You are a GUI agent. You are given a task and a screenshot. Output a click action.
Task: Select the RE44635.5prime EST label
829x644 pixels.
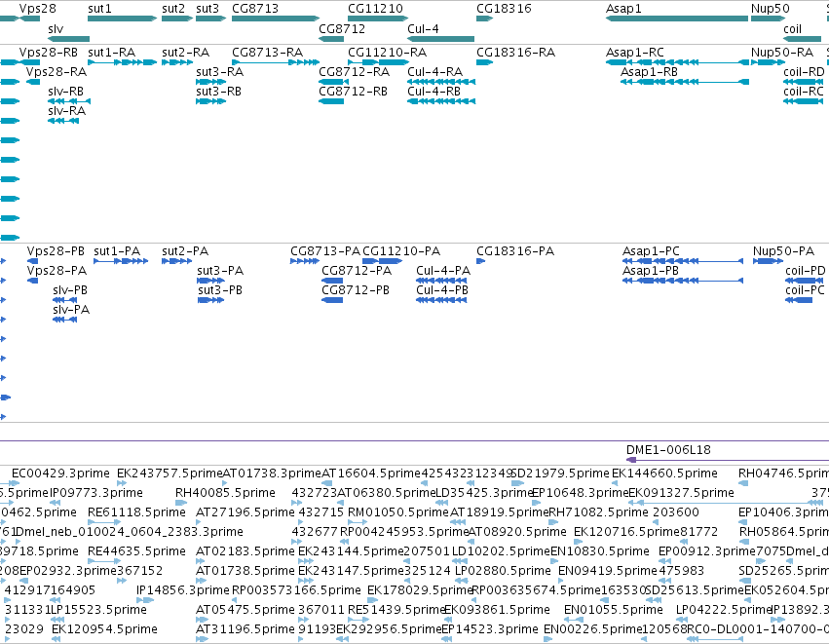tap(137, 551)
